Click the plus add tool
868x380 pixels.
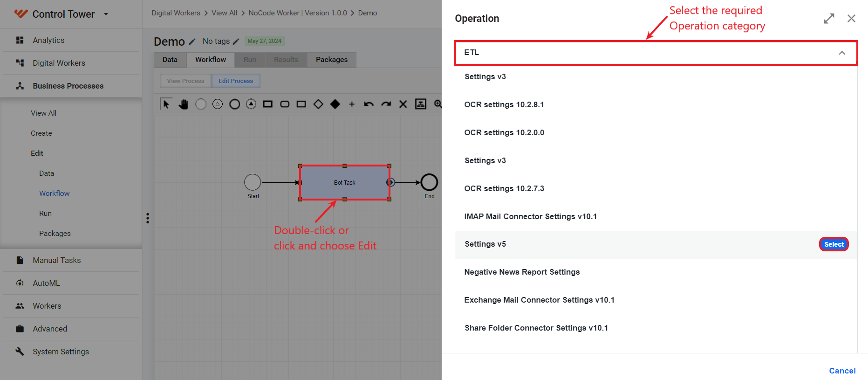pos(352,104)
